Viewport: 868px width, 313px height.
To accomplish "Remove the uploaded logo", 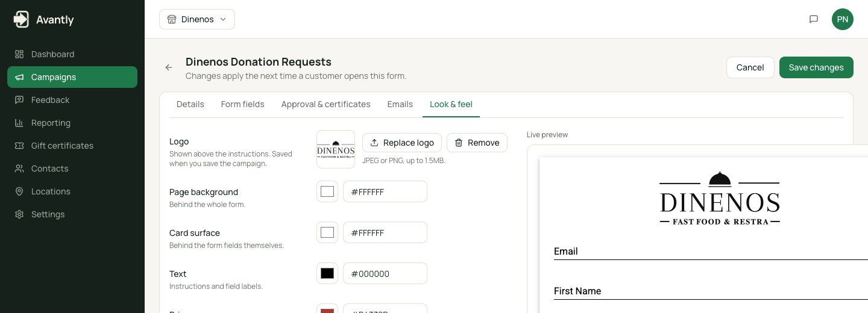I will click(x=477, y=143).
